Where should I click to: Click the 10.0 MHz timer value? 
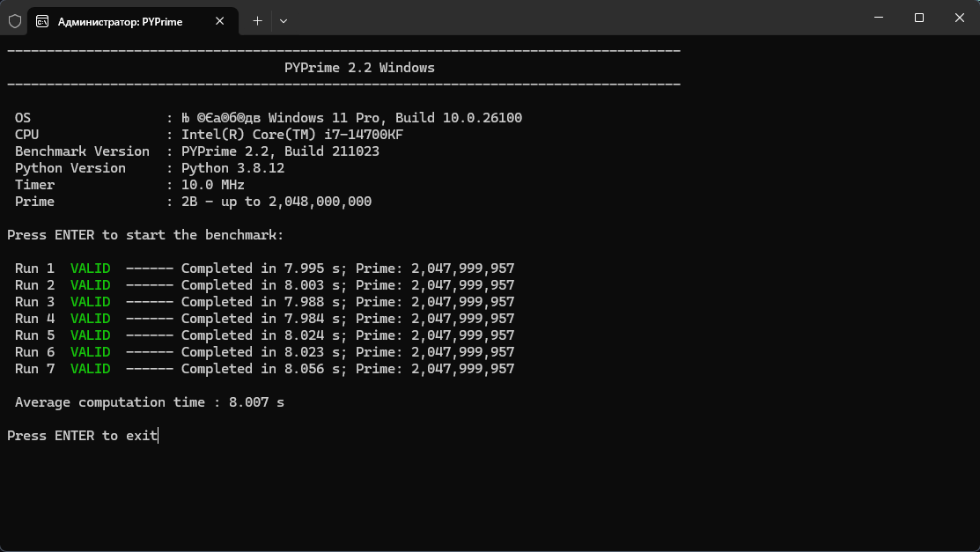pyautogui.click(x=212, y=184)
